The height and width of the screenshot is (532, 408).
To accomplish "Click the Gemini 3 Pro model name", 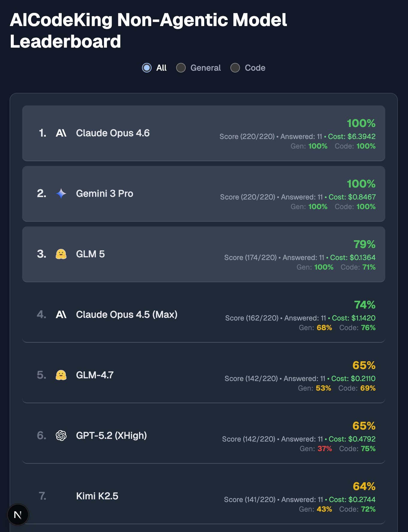I will point(105,194).
